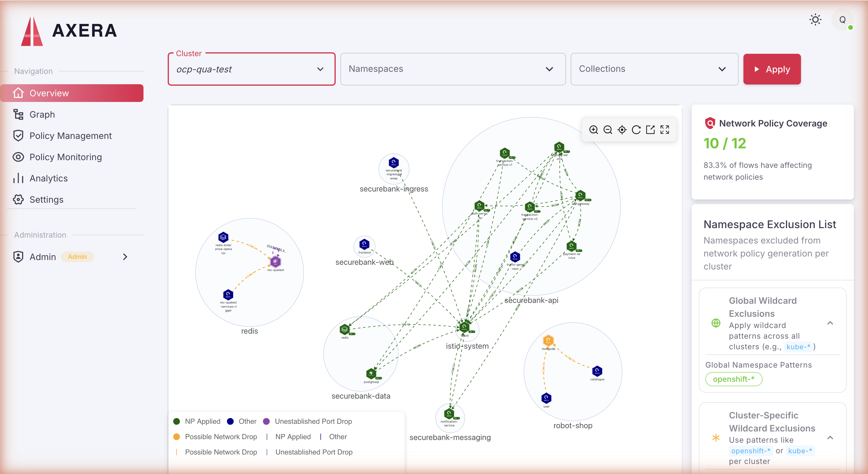Select the payment-service node
Screen dimensions: 868x474
[x=572, y=246]
